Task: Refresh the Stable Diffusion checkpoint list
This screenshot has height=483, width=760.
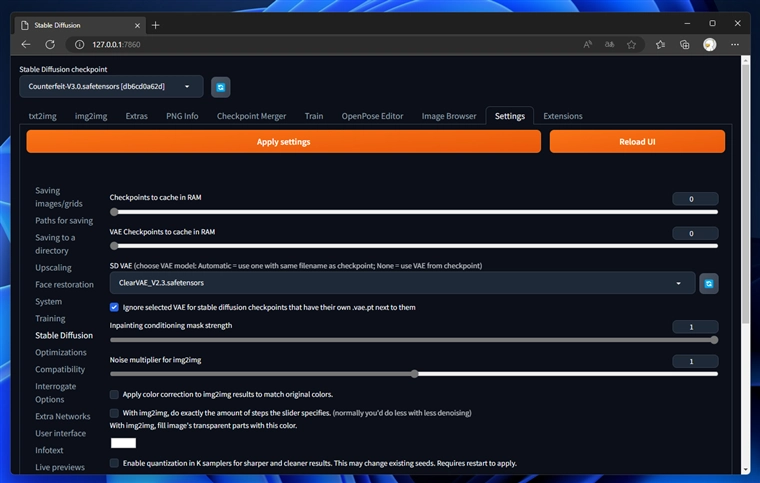Action: (221, 87)
